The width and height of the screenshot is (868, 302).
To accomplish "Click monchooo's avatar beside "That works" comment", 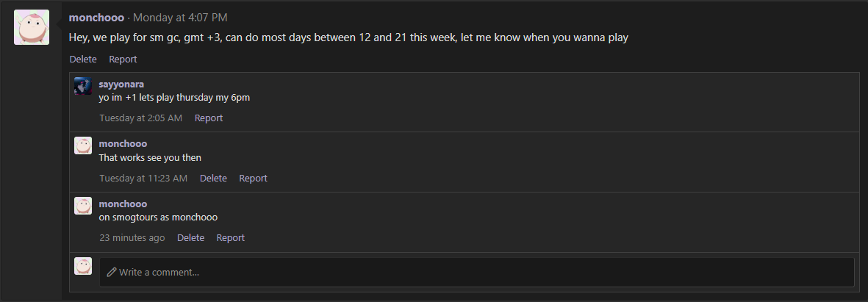I will (x=83, y=145).
